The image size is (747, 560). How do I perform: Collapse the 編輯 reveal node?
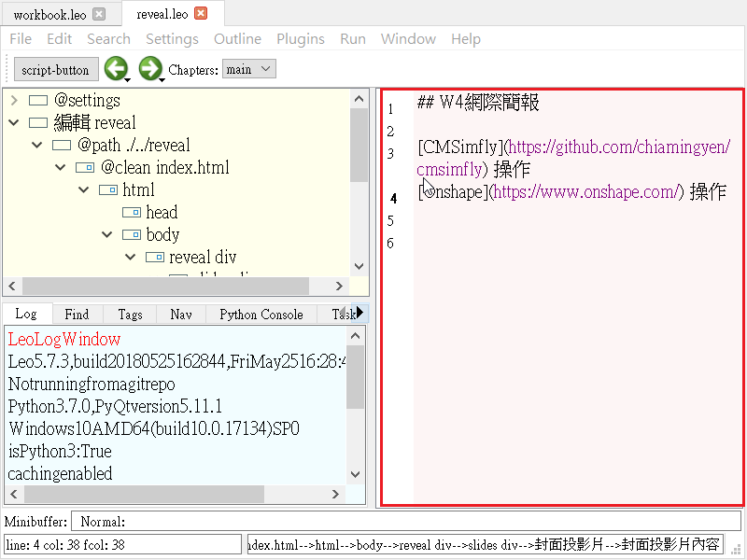tap(14, 122)
